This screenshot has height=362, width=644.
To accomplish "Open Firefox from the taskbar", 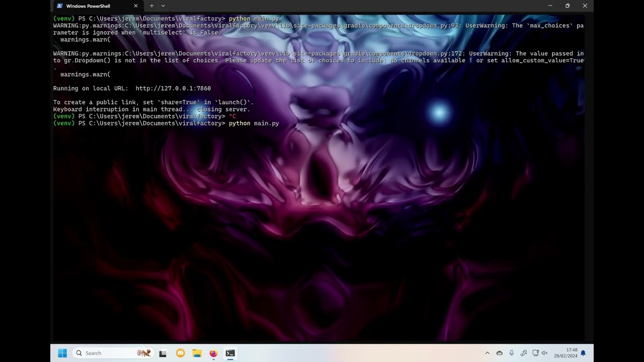I will click(x=213, y=353).
